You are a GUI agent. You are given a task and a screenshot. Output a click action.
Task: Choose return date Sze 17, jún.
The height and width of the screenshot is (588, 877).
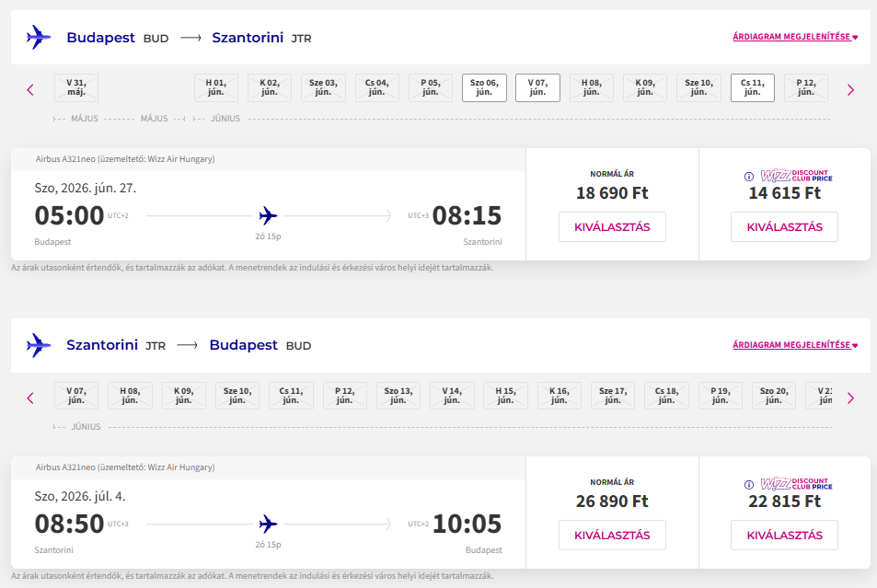(612, 396)
